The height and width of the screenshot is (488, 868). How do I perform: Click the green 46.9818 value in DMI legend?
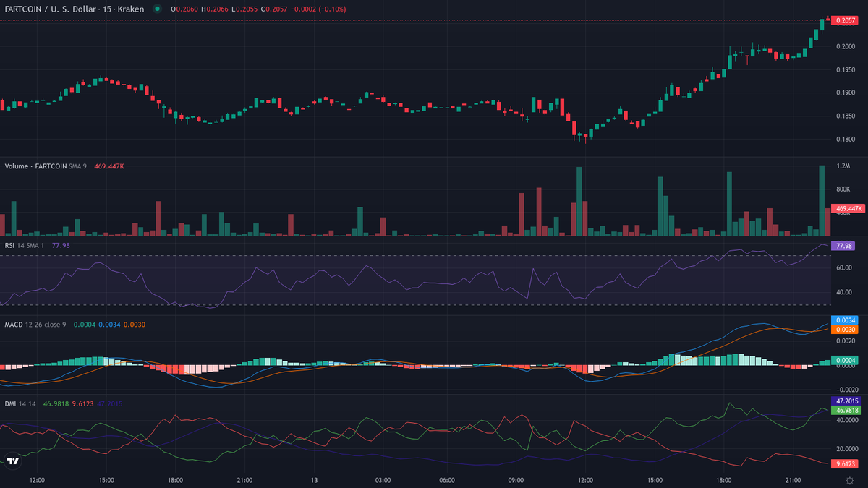pyautogui.click(x=57, y=404)
